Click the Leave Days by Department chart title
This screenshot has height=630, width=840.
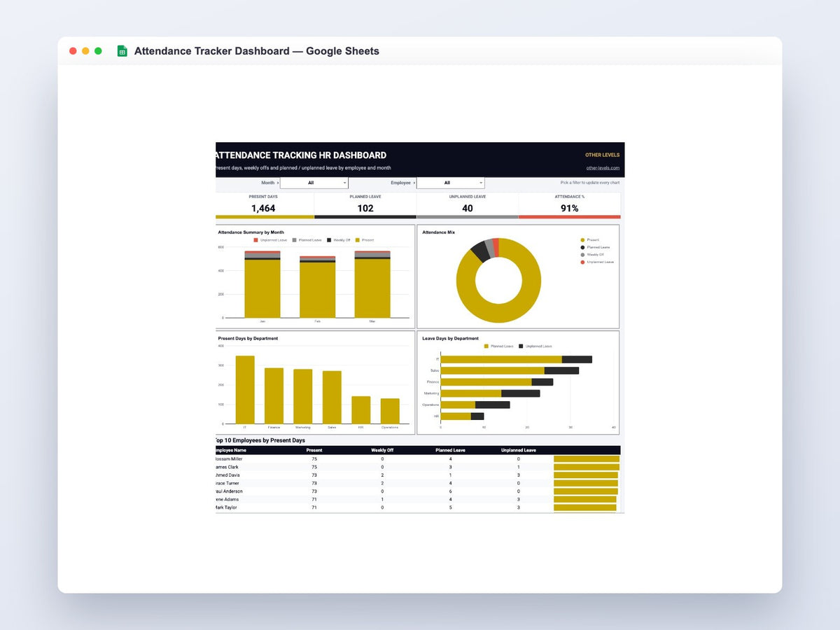click(x=450, y=338)
